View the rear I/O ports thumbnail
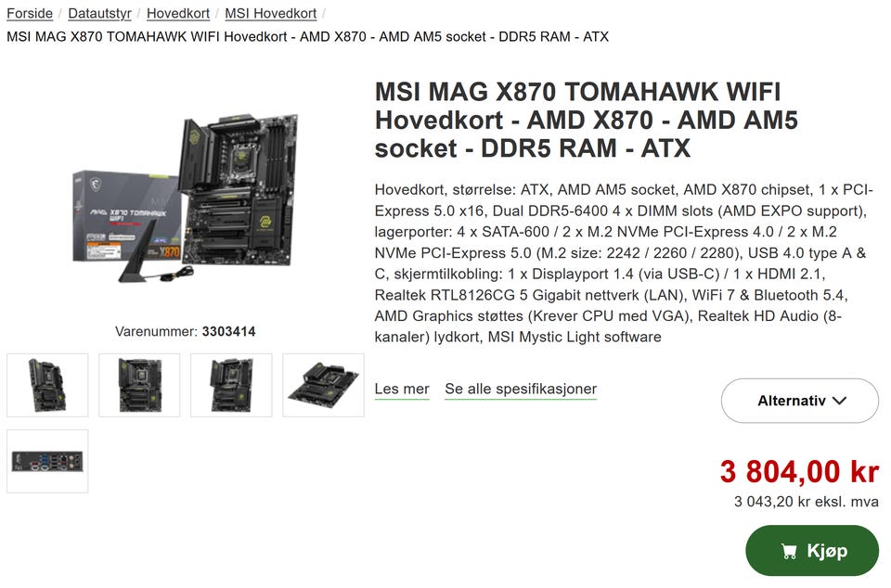The width and height of the screenshot is (891, 588). (x=47, y=462)
